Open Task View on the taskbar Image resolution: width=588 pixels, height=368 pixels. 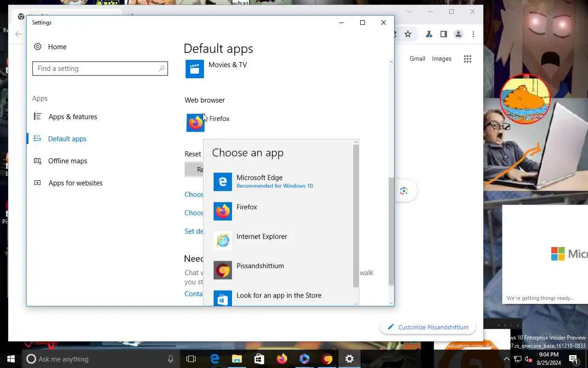click(191, 359)
